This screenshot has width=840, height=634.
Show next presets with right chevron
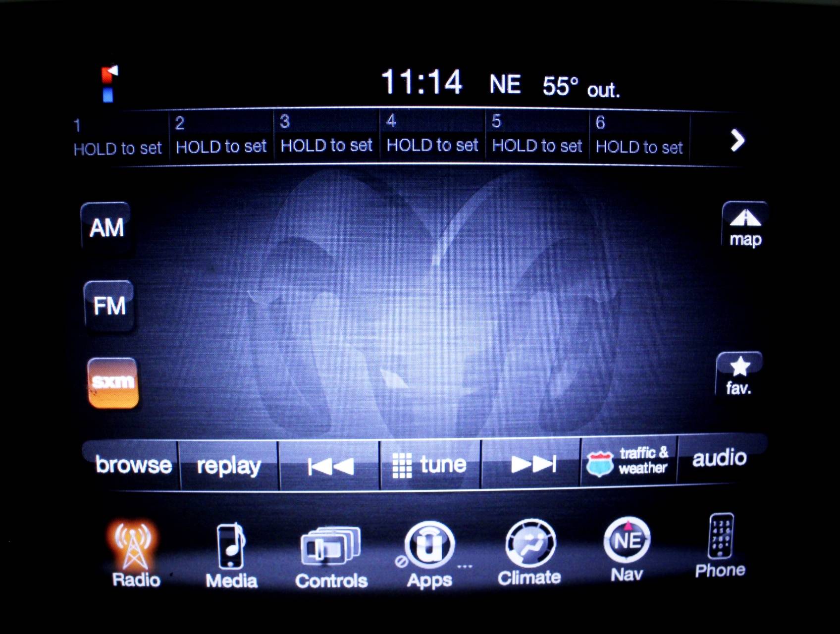pyautogui.click(x=737, y=141)
